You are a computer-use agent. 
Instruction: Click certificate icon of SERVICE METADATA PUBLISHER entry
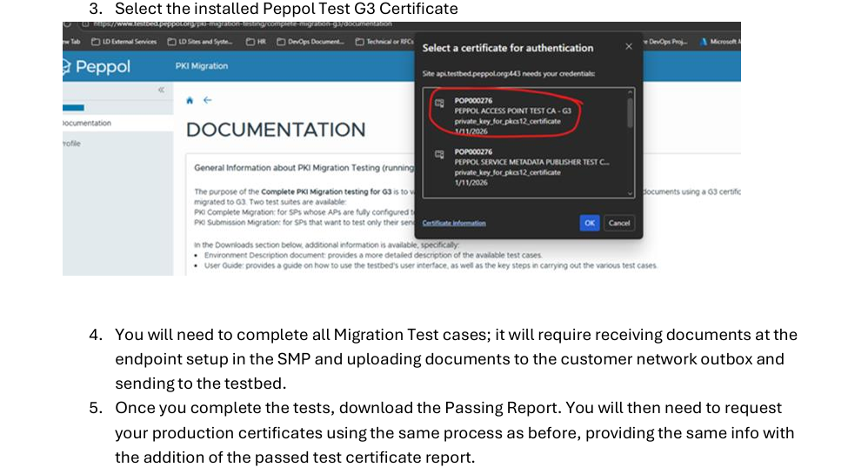tap(439, 154)
